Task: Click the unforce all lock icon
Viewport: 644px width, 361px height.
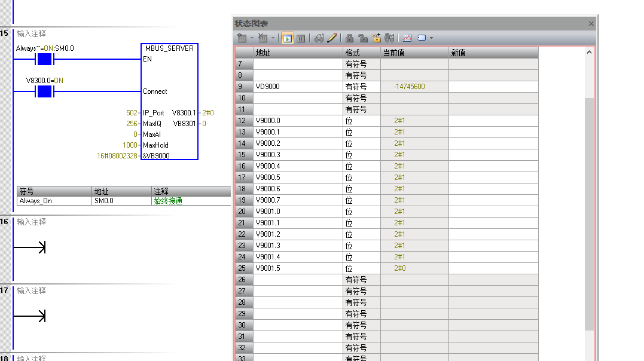Action: (x=377, y=38)
